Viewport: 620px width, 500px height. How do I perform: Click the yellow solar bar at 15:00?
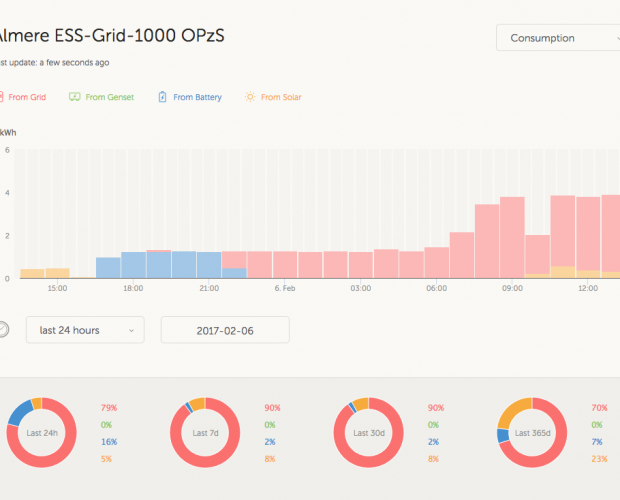58,273
